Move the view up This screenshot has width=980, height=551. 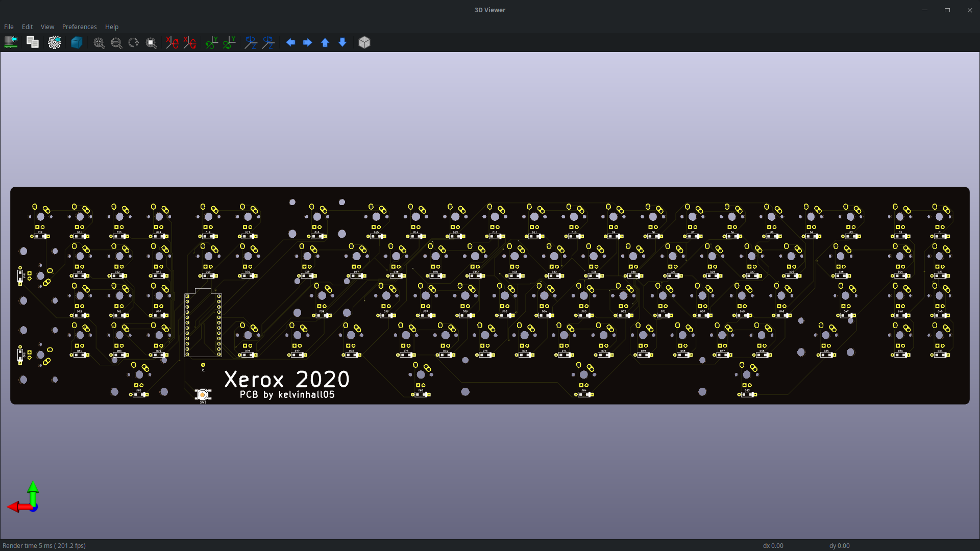(325, 42)
